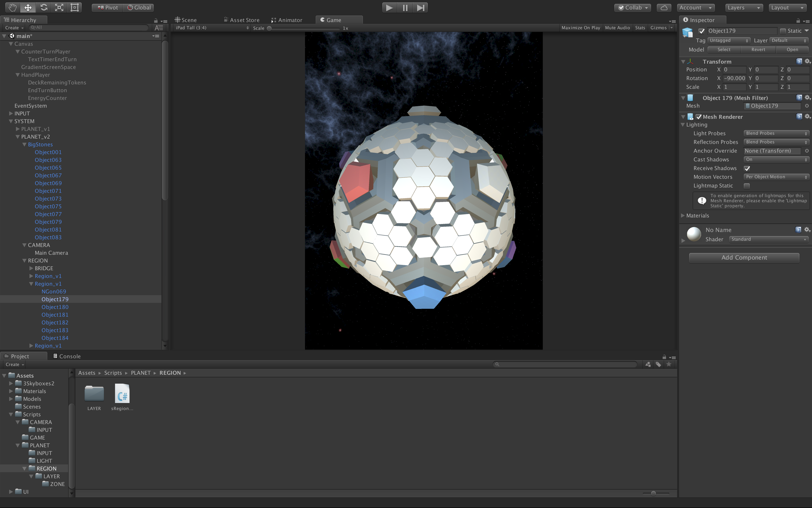
Task: Expand the INPUT hierarchy item
Action: click(x=11, y=113)
